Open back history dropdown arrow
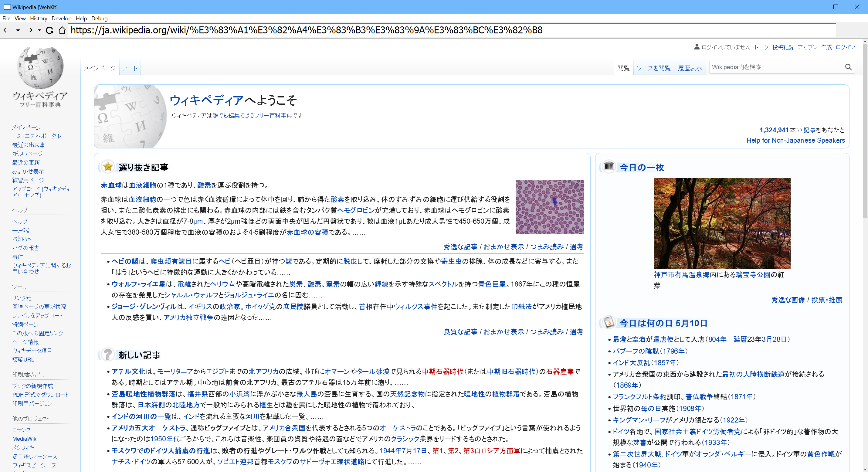Viewport: 868px width, 472px height. 18,30
